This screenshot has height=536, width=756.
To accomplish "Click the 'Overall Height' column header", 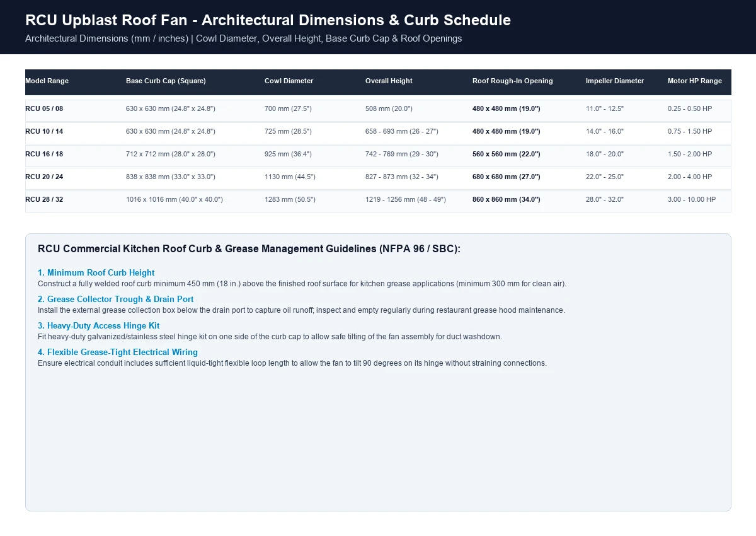I will click(389, 81).
